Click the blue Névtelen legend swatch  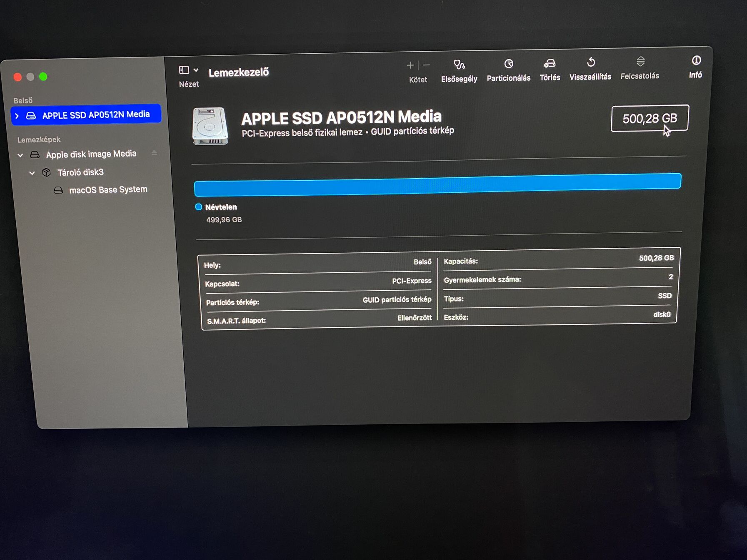(x=199, y=207)
